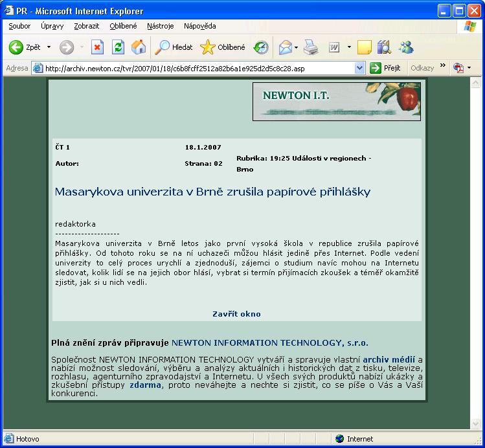This screenshot has height=448, width=485.
Task: Click inside the URL address field
Action: tap(198, 69)
